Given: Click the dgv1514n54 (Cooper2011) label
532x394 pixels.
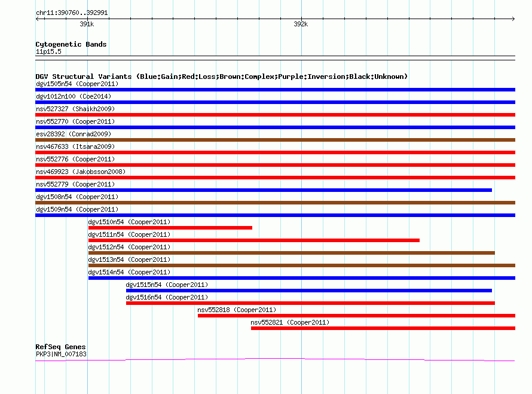Looking at the screenshot, I should click(x=129, y=272).
